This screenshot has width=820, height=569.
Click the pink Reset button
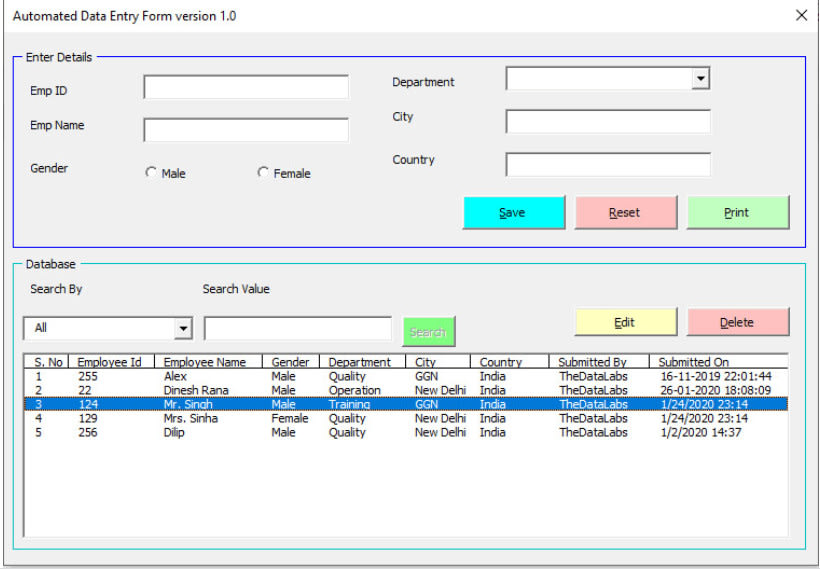(626, 212)
